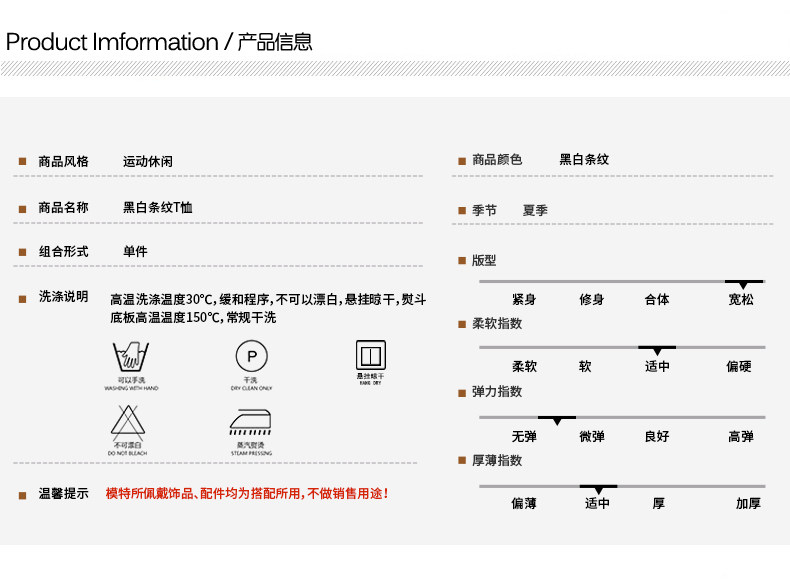Image resolution: width=790 pixels, height=584 pixels.
Task: Click the DO NOT BLEACH caption
Action: [x=127, y=453]
